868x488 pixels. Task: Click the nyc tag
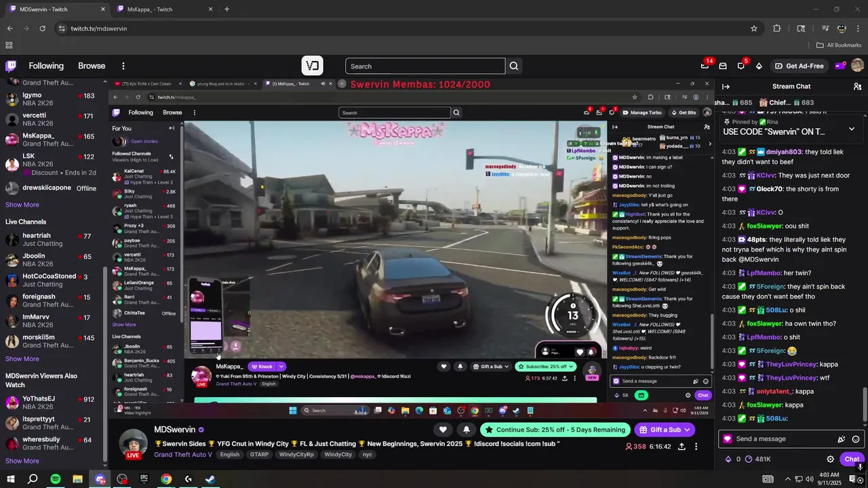[368, 455]
